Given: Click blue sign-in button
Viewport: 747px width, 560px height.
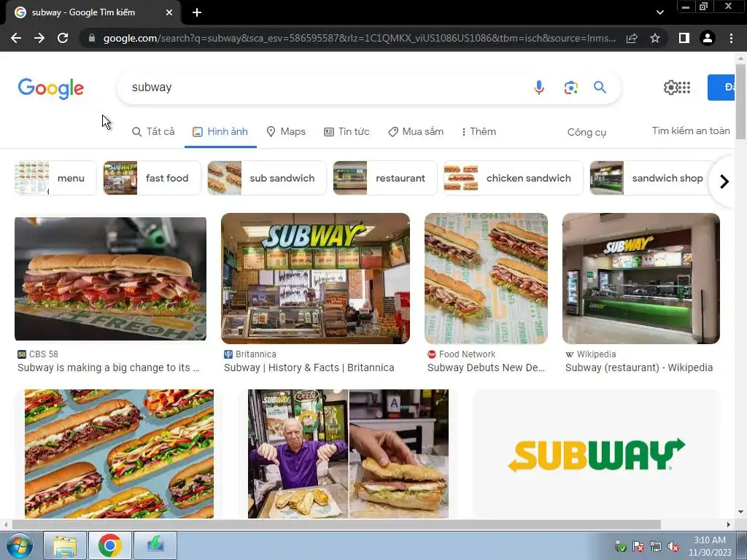Looking at the screenshot, I should pyautogui.click(x=721, y=87).
